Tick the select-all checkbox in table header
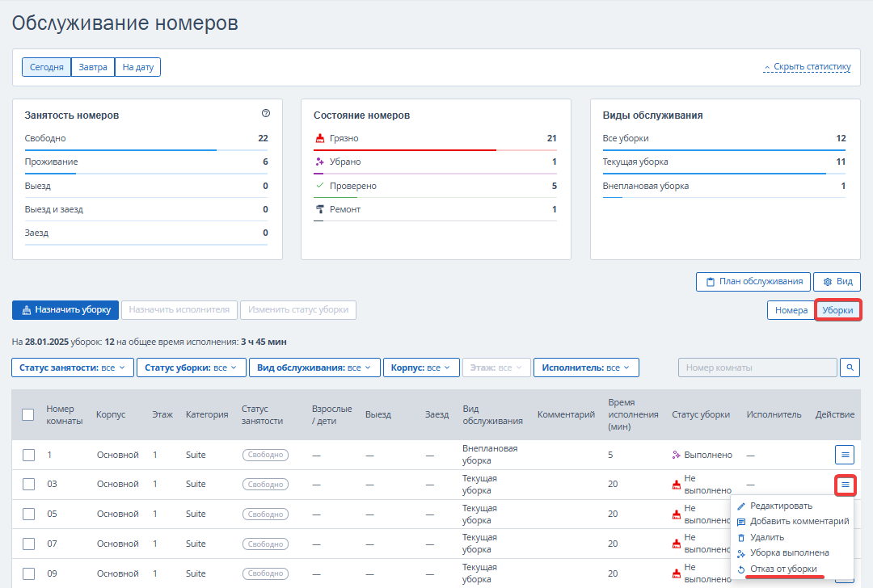Screen dimensions: 873x588 pyautogui.click(x=27, y=414)
